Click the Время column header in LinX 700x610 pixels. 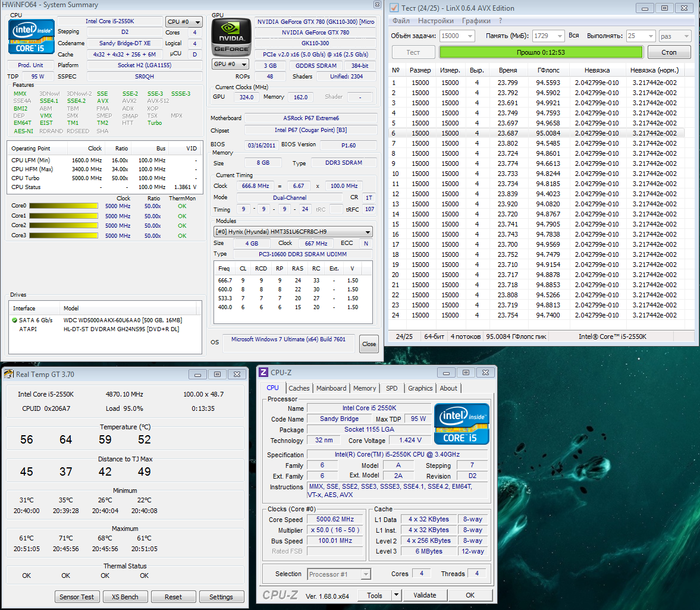point(508,70)
